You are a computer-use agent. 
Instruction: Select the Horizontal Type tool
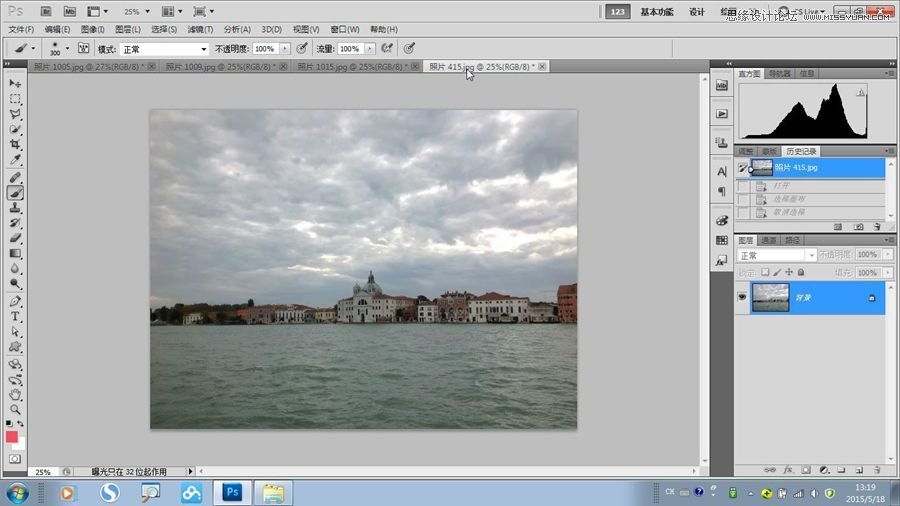tap(15, 316)
